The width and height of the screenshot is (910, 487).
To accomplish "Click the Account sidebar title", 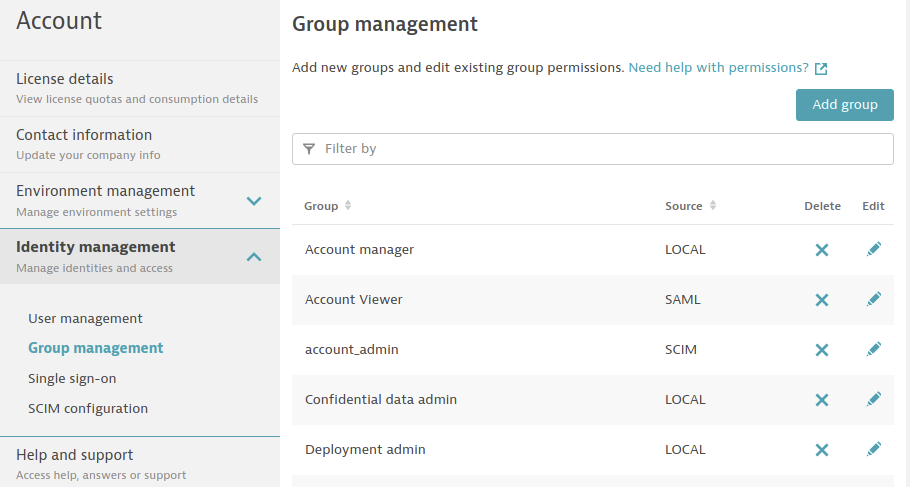I will (59, 21).
